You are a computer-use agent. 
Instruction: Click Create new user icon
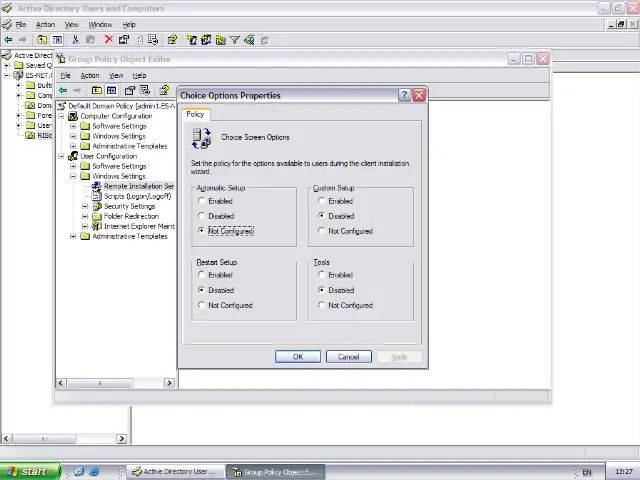coord(191,40)
